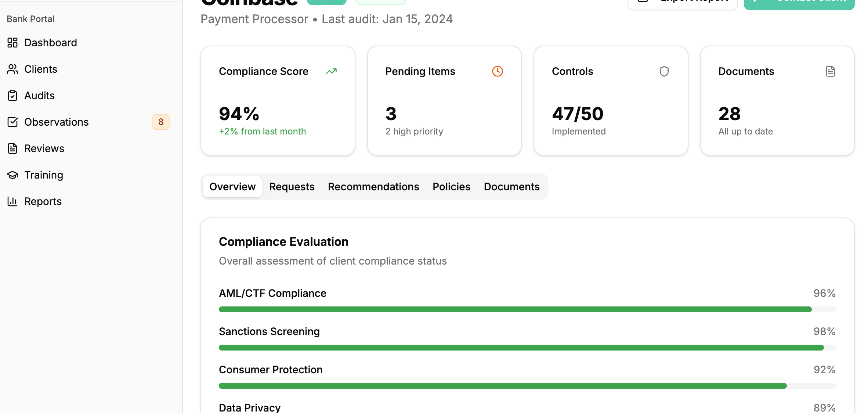Viewport: 868px width, 413px height.
Task: Click the Reviews document icon
Action: (12, 148)
